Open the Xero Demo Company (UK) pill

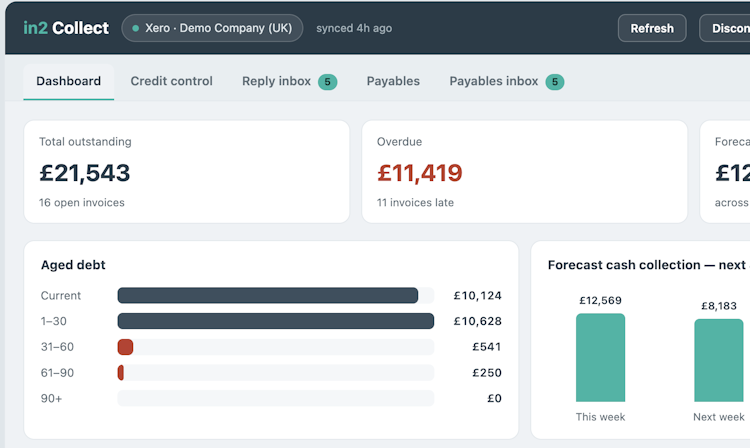click(x=212, y=28)
